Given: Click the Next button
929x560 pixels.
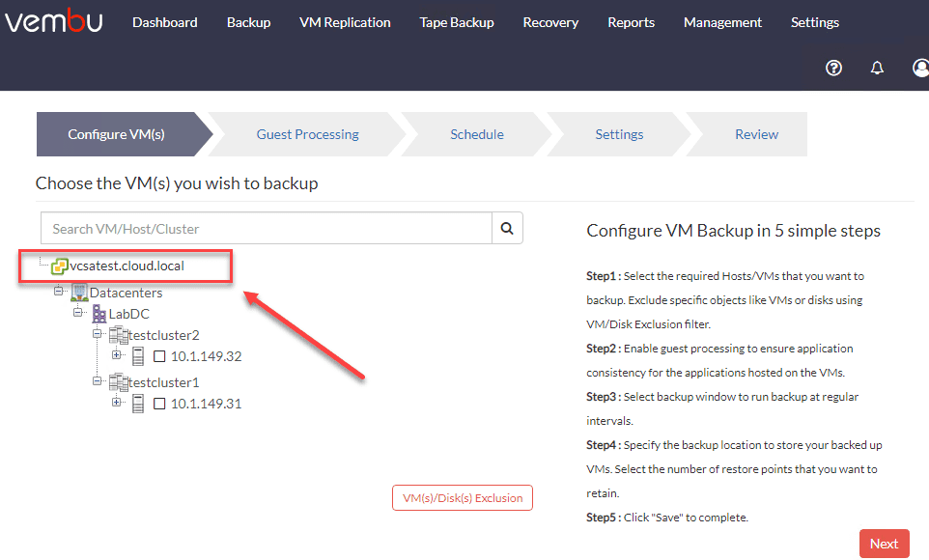Looking at the screenshot, I should (x=884, y=544).
